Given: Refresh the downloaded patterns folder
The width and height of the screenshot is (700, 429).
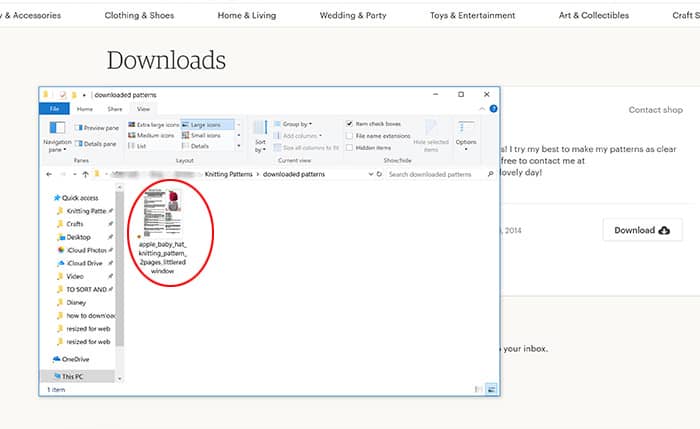Looking at the screenshot, I should pyautogui.click(x=379, y=174).
